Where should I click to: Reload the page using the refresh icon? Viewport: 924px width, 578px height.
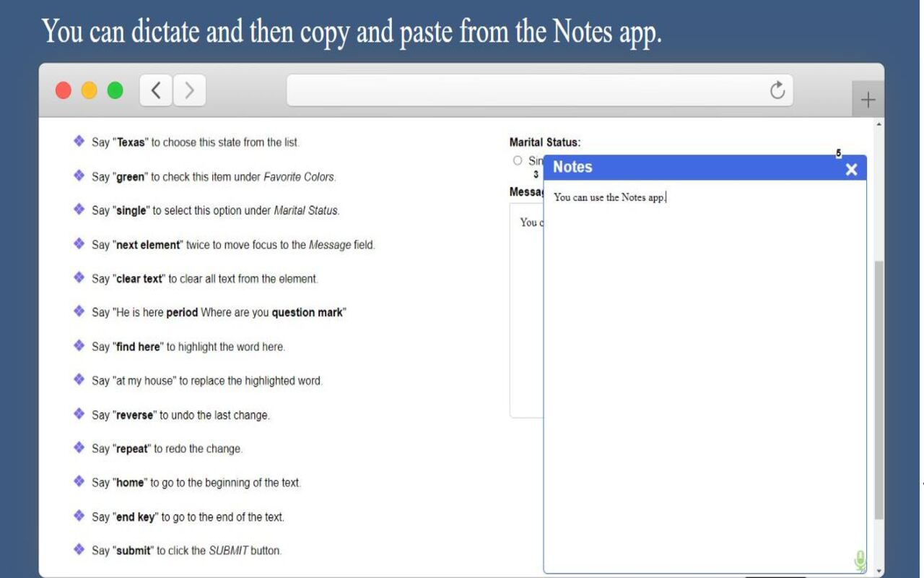(x=777, y=90)
